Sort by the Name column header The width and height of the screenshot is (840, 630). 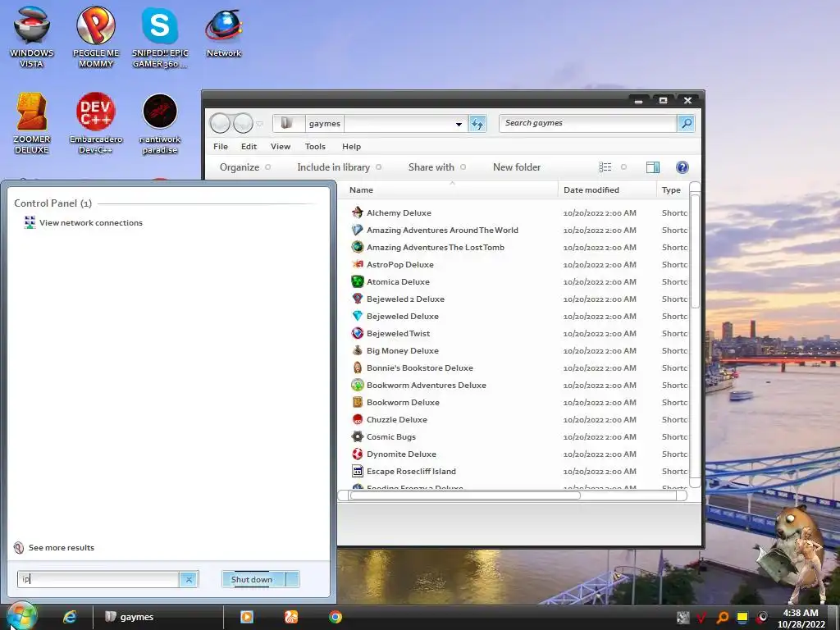450,189
